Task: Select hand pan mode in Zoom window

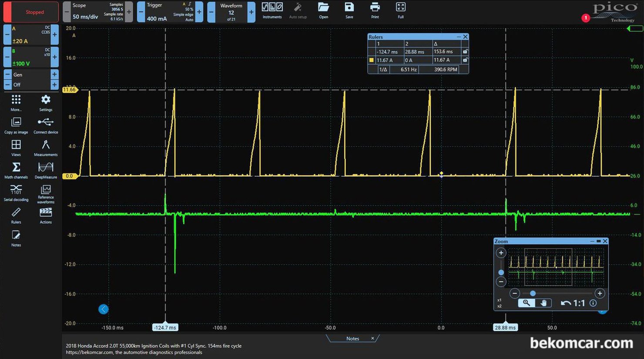Action: (x=543, y=303)
